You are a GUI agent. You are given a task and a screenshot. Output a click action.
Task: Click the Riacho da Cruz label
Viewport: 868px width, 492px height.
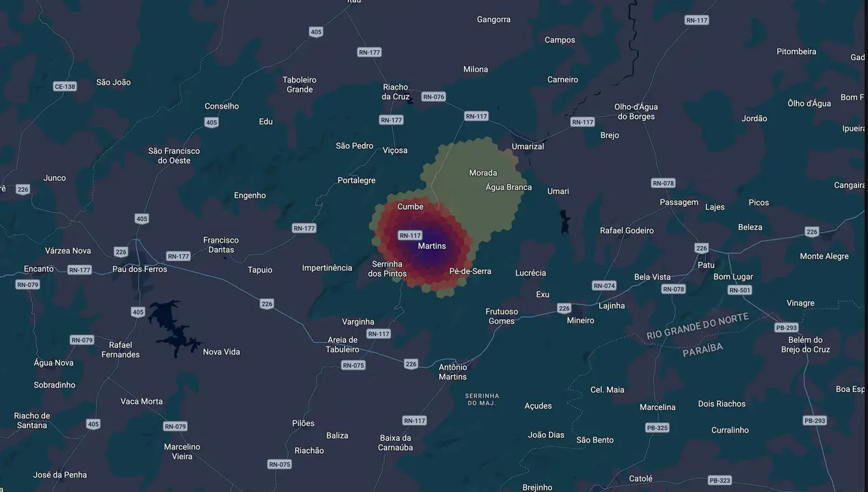(396, 92)
